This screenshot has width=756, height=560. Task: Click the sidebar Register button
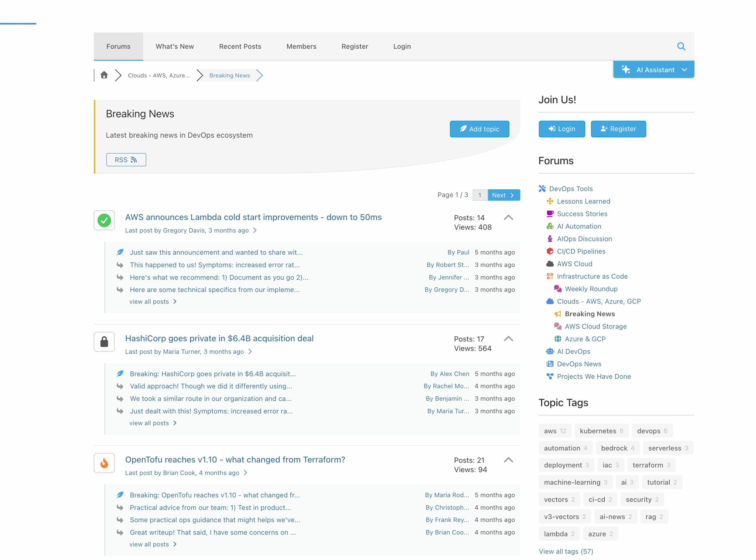[618, 129]
